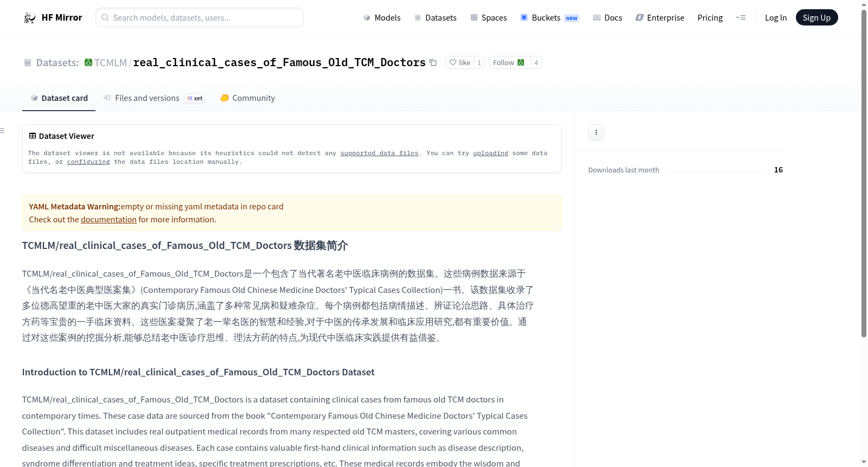Open the configuring link

tap(88, 162)
